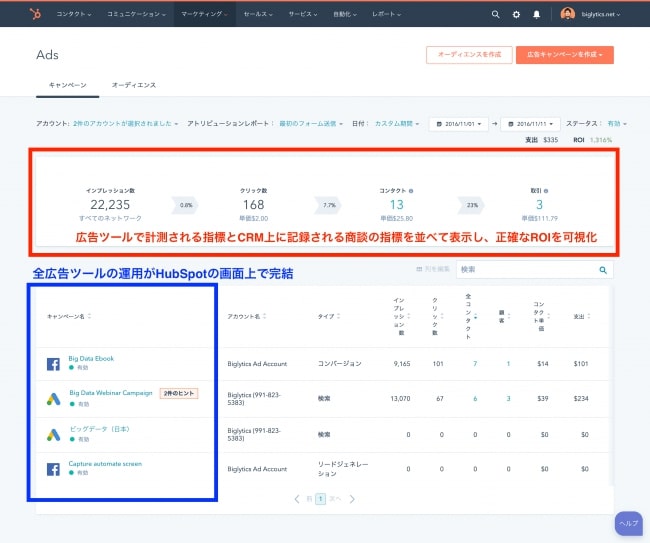Open ステータス filter dropdown
The width and height of the screenshot is (650, 543).
(x=617, y=124)
